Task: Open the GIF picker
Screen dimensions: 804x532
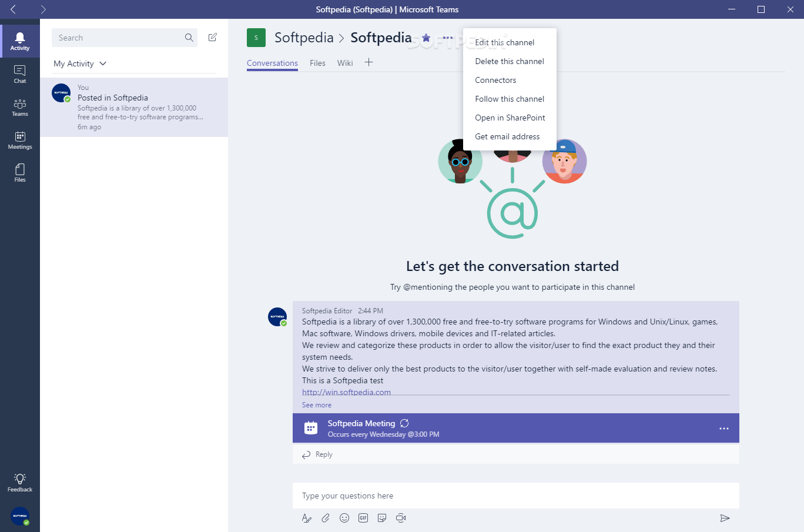Action: point(363,518)
